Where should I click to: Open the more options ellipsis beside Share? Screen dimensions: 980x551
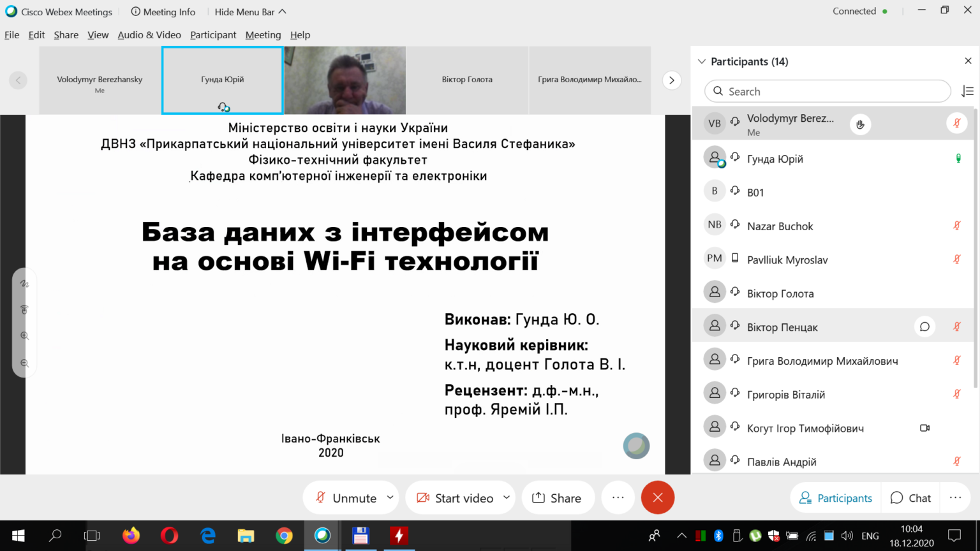coord(618,498)
